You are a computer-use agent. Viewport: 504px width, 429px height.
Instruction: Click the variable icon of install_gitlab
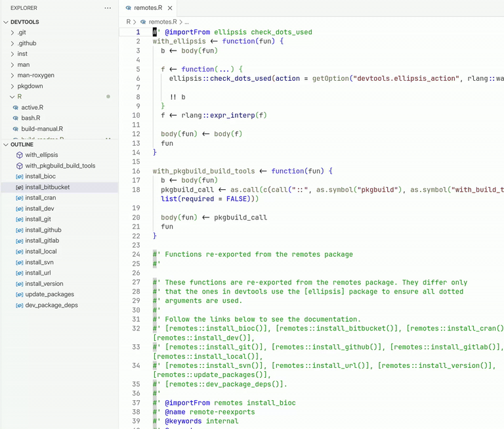pyautogui.click(x=20, y=240)
